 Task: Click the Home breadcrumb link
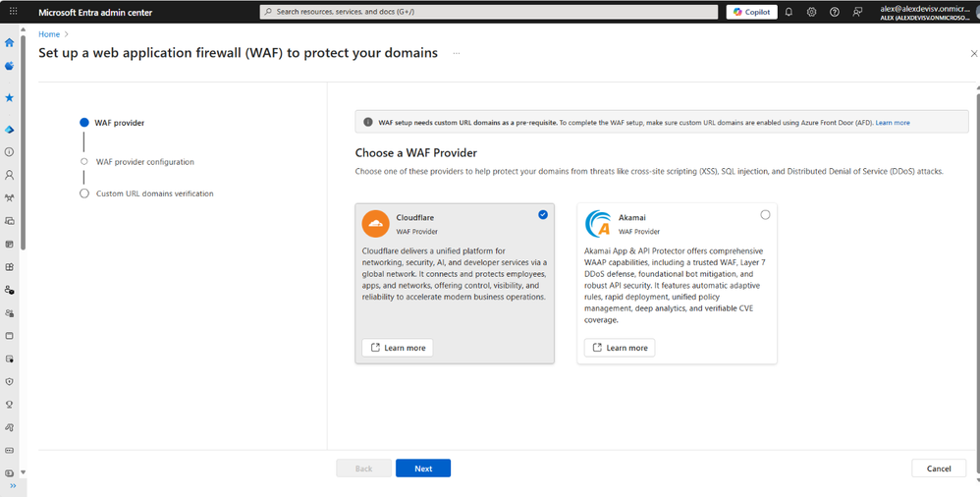pos(49,34)
